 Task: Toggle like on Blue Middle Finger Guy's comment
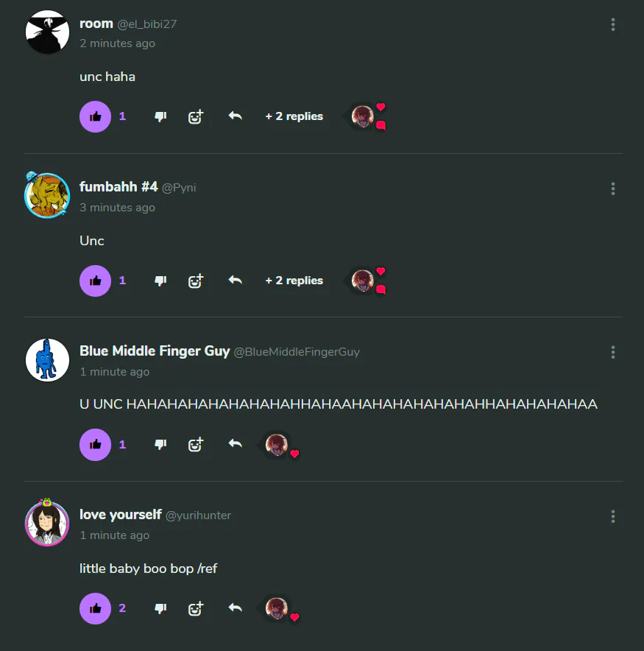pyautogui.click(x=95, y=445)
